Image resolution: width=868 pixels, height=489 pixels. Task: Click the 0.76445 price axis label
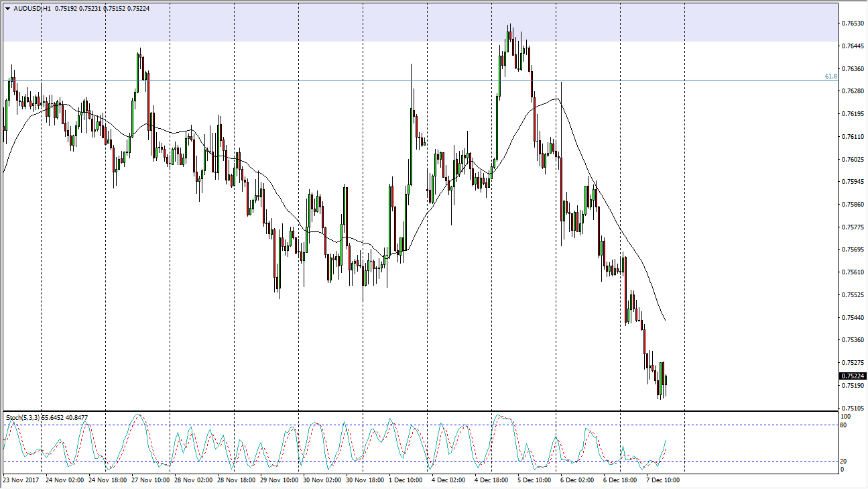pos(851,46)
